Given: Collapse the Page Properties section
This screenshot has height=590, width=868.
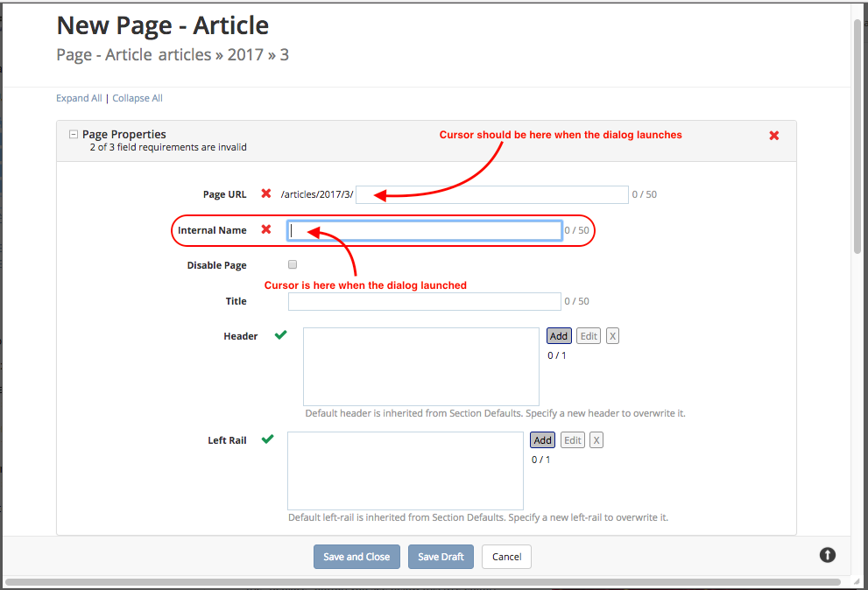Looking at the screenshot, I should tap(72, 134).
